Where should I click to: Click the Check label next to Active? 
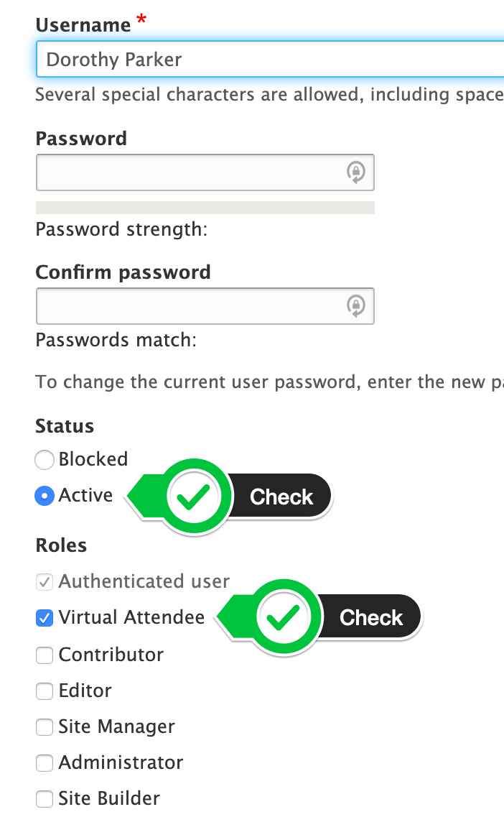coord(281,497)
